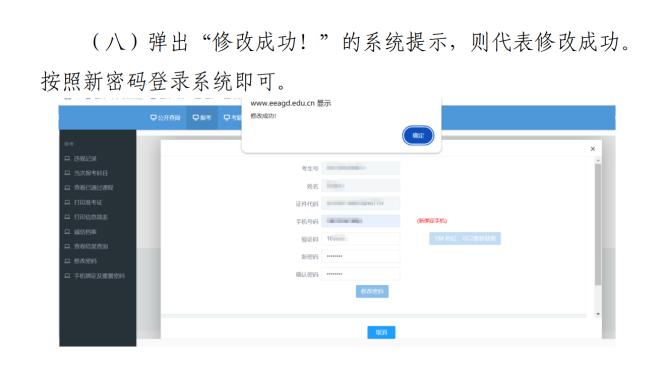Confirm the 修改成功 alert with 确定
The image size is (668, 373).
point(418,135)
